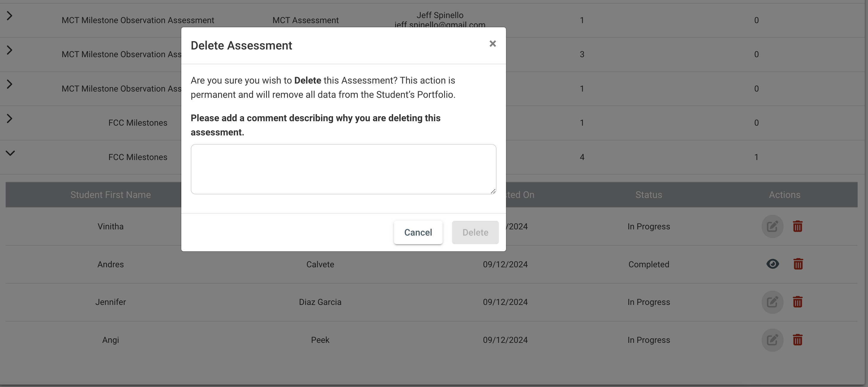This screenshot has height=387, width=868.
Task: Click the Status column header
Action: point(649,194)
